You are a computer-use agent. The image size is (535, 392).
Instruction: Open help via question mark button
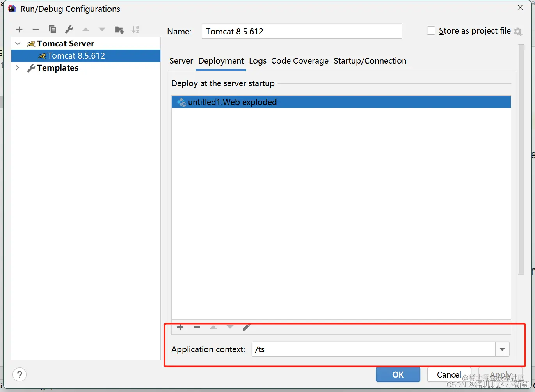tap(20, 375)
